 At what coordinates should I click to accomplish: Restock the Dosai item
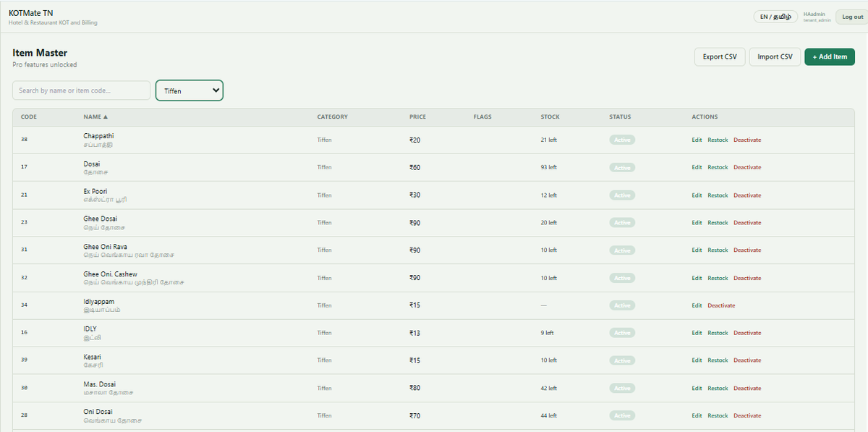tap(718, 167)
